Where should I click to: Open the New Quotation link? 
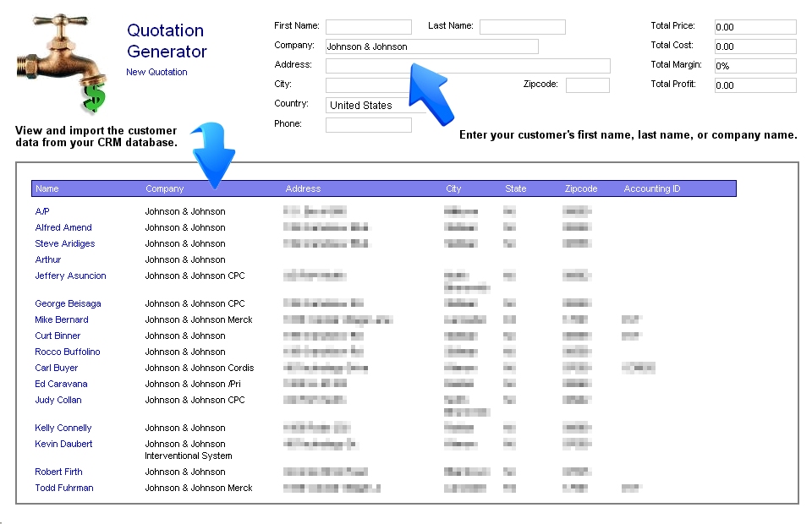pyautogui.click(x=156, y=72)
